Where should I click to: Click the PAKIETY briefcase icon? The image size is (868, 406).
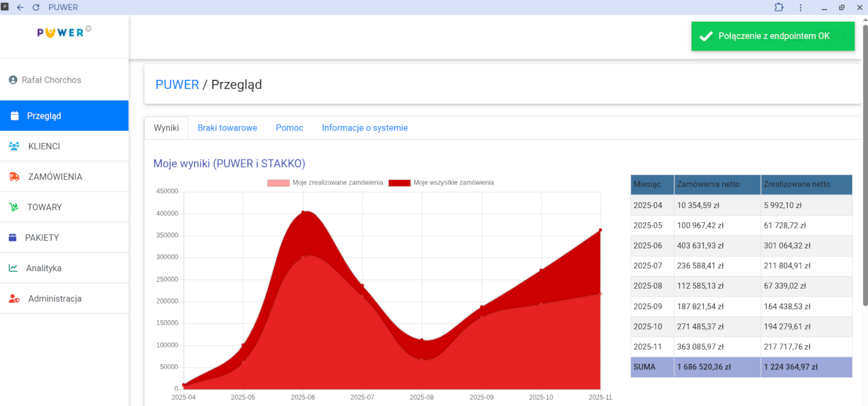pyautogui.click(x=13, y=238)
